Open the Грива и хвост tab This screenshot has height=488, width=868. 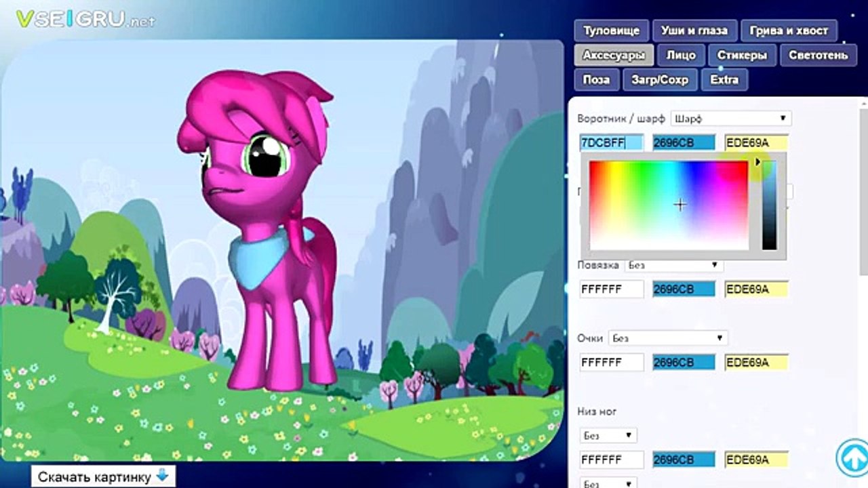click(x=789, y=30)
